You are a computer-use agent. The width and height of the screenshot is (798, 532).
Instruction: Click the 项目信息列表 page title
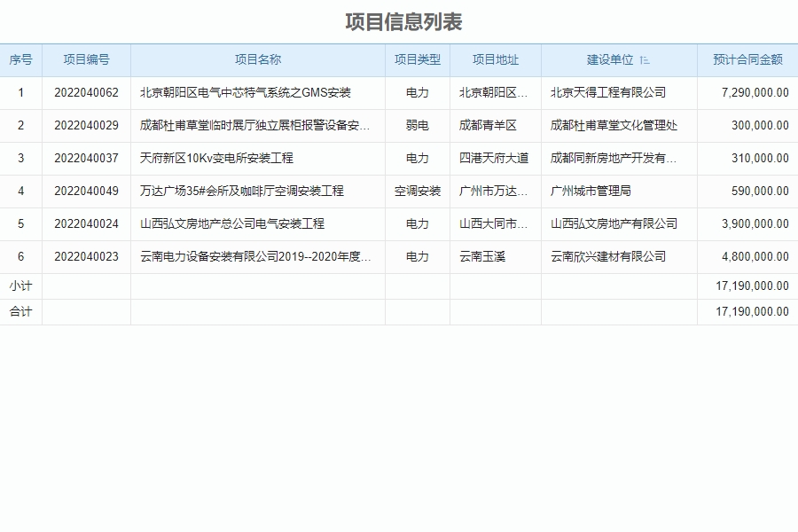[x=403, y=22]
